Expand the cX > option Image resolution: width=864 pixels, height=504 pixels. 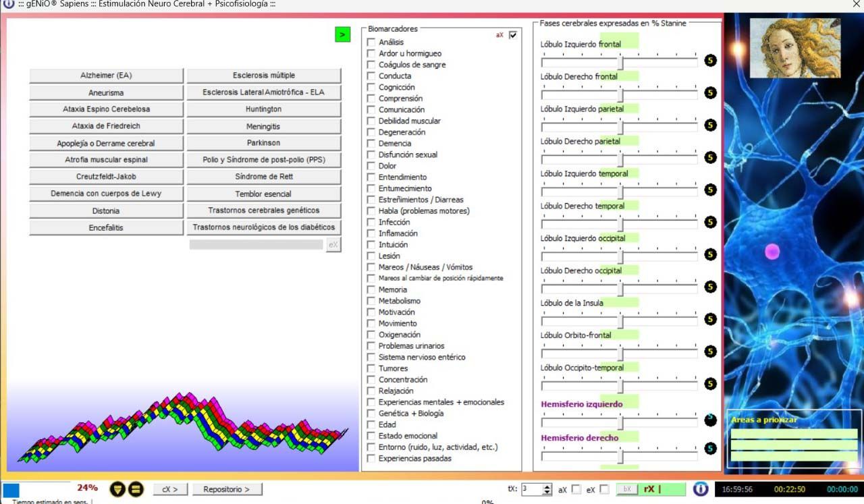(169, 489)
